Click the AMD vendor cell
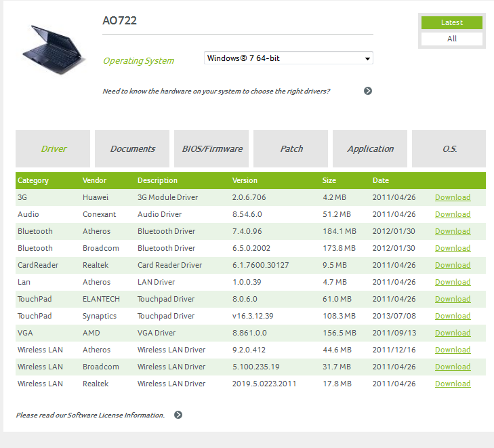494x448 pixels. [x=91, y=333]
